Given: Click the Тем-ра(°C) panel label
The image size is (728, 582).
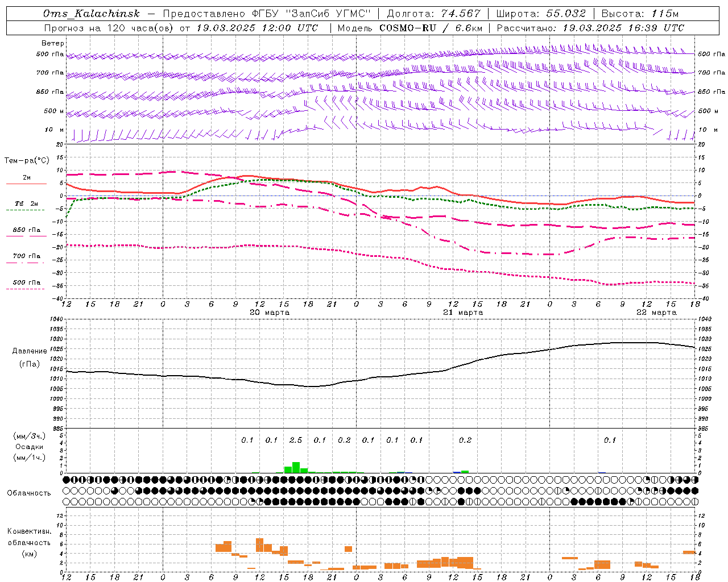Looking at the screenshot, I should (x=27, y=161).
